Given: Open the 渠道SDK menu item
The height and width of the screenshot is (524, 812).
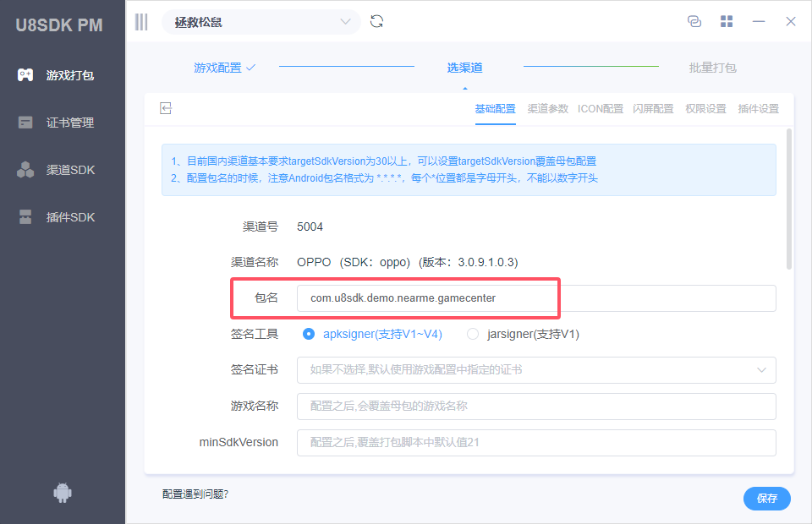Looking at the screenshot, I should (x=62, y=170).
